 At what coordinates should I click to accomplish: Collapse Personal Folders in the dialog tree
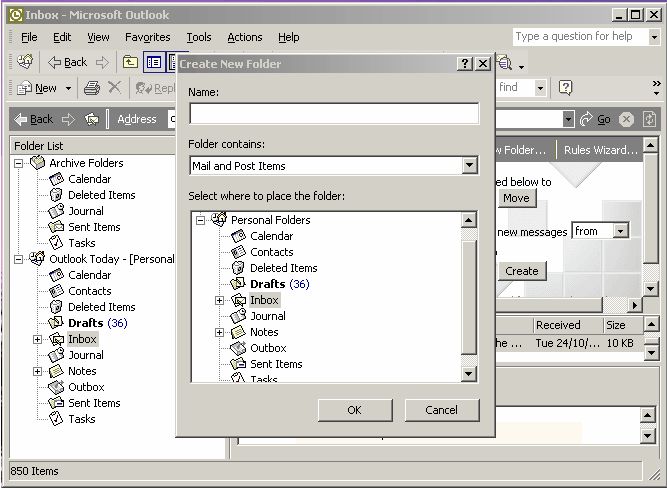[x=200, y=220]
